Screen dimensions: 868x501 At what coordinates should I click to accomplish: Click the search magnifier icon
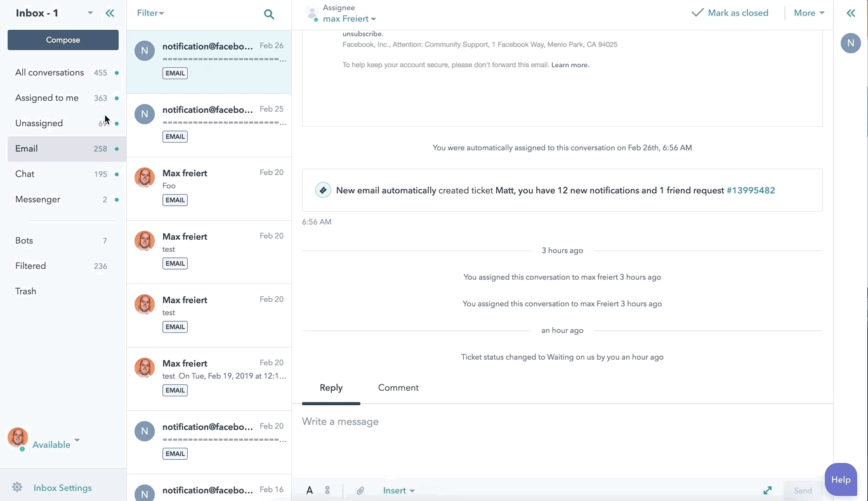point(269,14)
